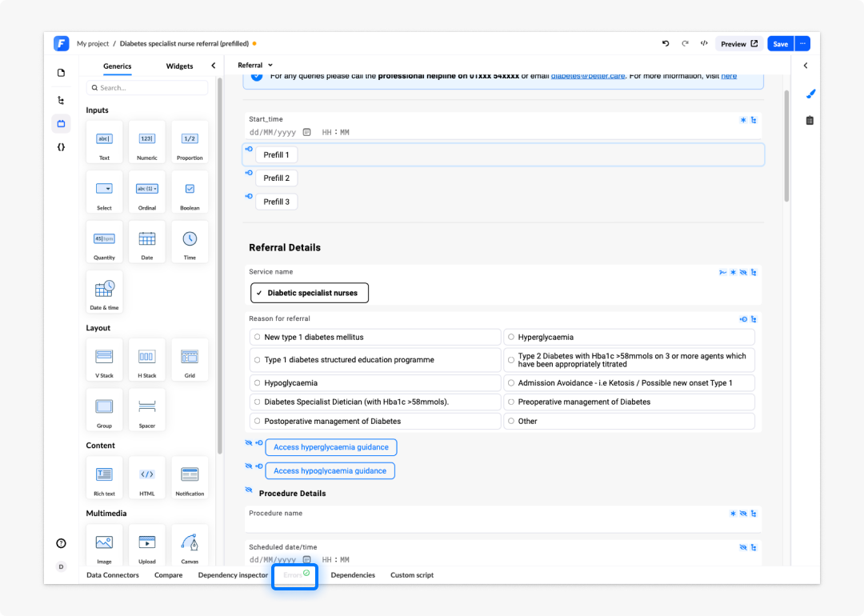This screenshot has width=864, height=616.
Task: Click the form canvas vertical scrollbar
Action: tap(786, 146)
